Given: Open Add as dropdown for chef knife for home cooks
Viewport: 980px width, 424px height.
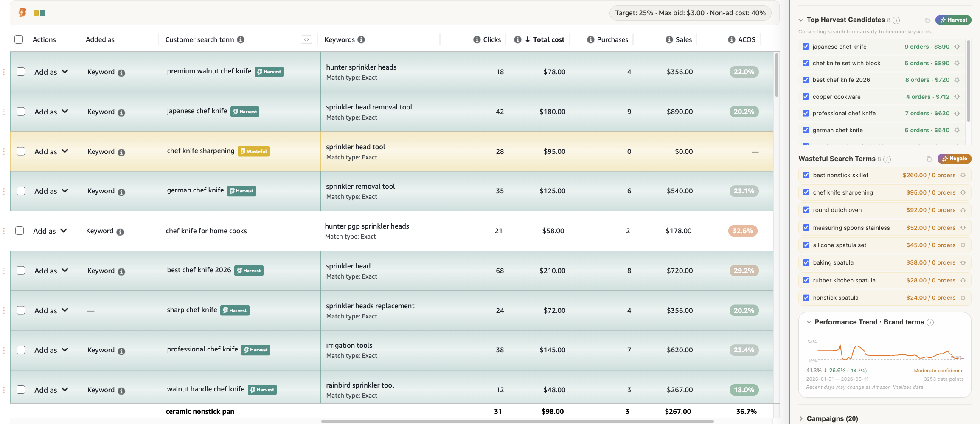Looking at the screenshot, I should (50, 231).
